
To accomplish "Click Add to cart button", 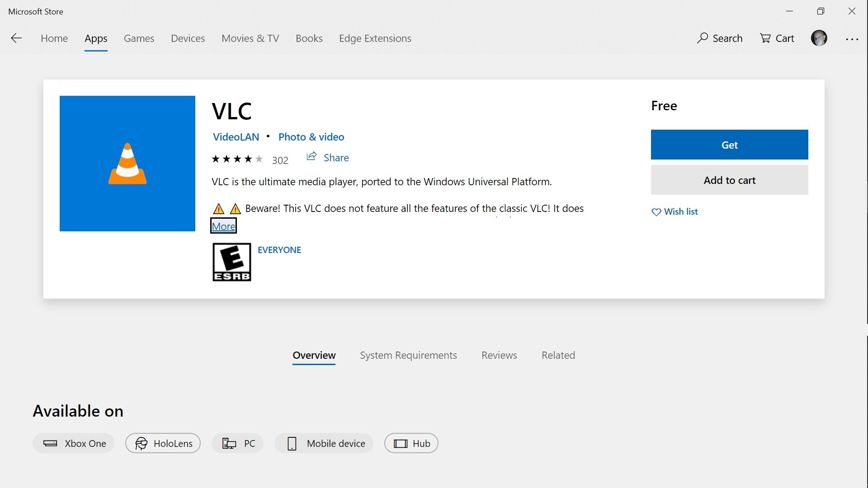I will pyautogui.click(x=730, y=180).
